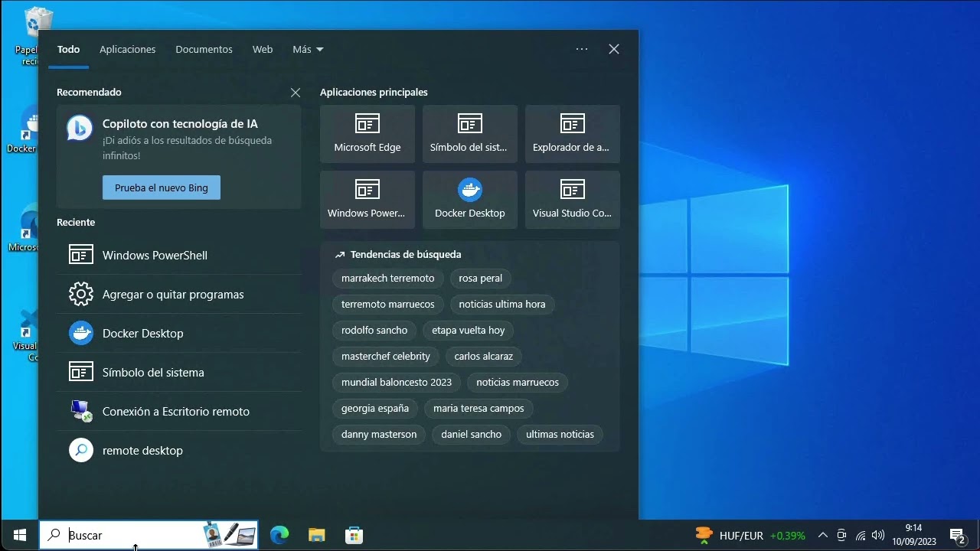The width and height of the screenshot is (980, 551).
Task: Search the trend georgia españa
Action: pos(375,408)
